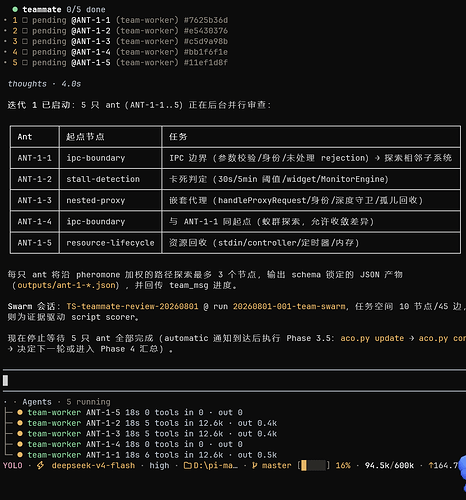This screenshot has height=500, width=466.
Task: Click the 94.5k/600k token counter
Action: [x=389, y=465]
